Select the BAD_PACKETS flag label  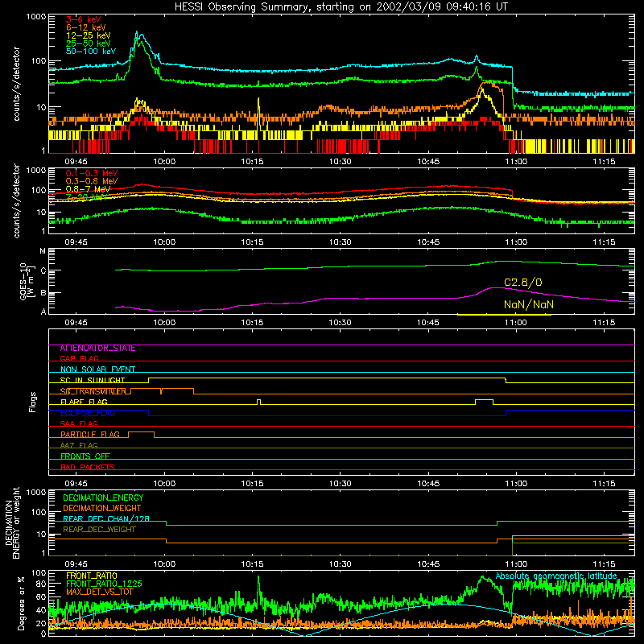(x=88, y=468)
